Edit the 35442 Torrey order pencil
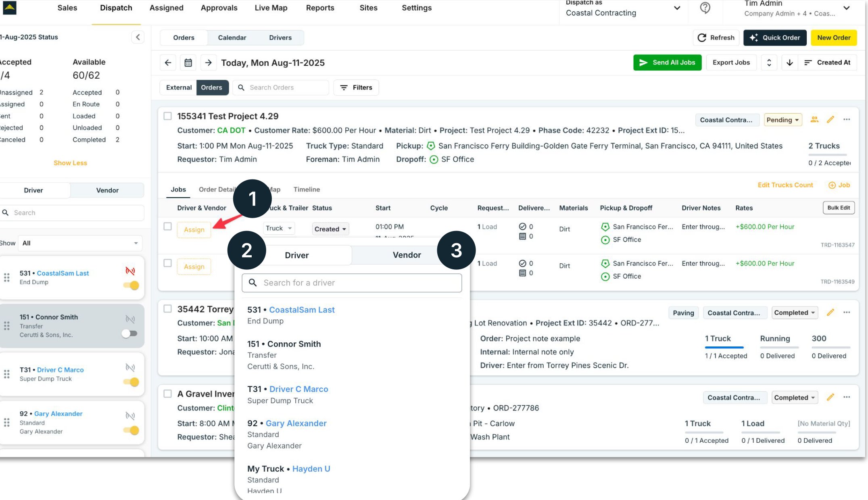Viewport: 868px width, 500px height. (x=830, y=312)
